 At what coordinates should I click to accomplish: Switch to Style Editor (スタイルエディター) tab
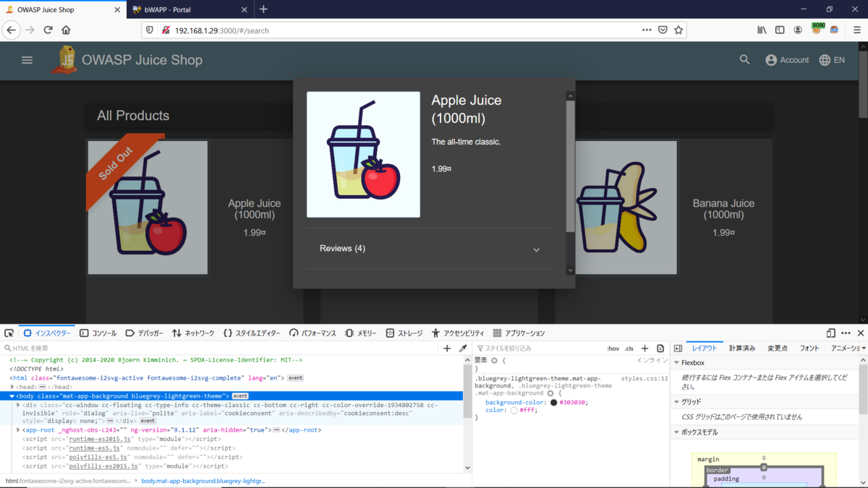[x=252, y=333]
